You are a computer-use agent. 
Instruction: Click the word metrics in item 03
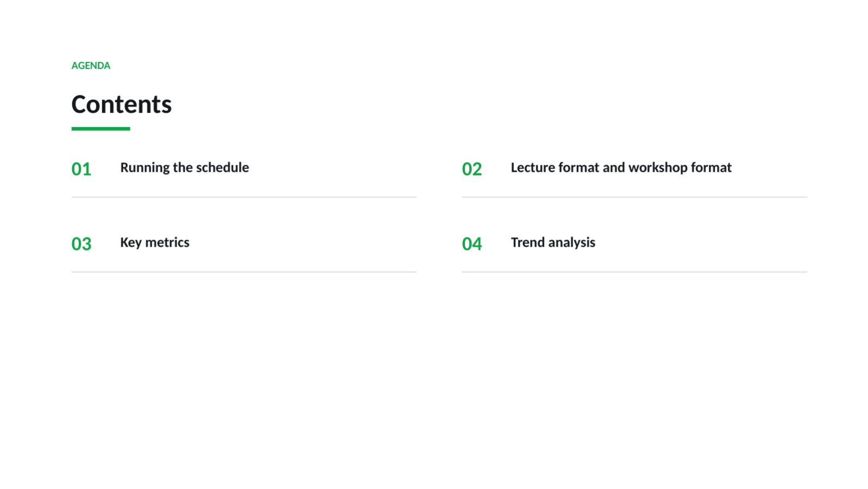coord(167,242)
